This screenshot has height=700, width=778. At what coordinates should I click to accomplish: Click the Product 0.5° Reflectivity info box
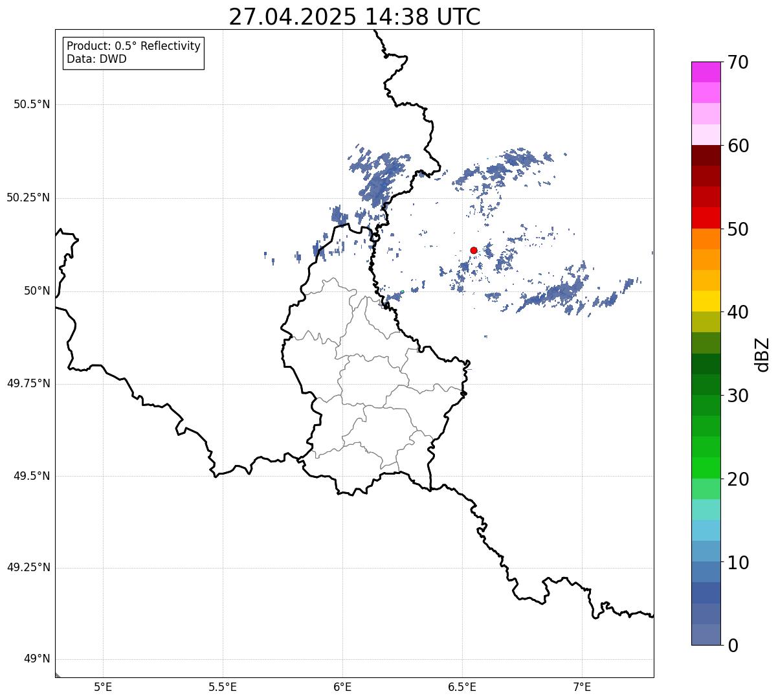133,53
